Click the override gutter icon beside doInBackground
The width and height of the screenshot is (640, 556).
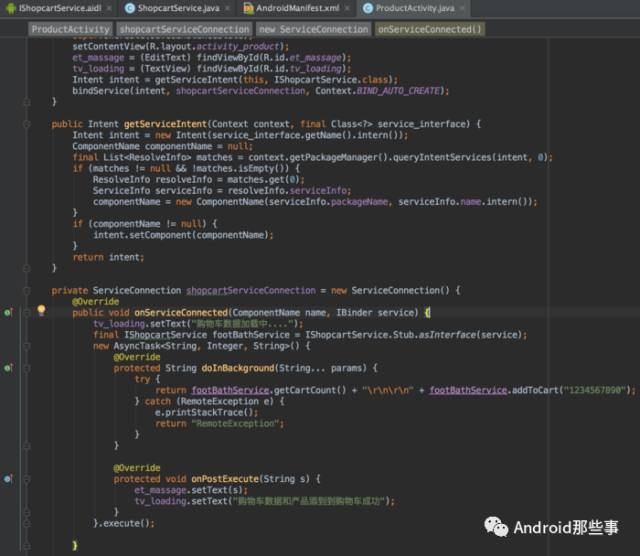(x=9, y=368)
